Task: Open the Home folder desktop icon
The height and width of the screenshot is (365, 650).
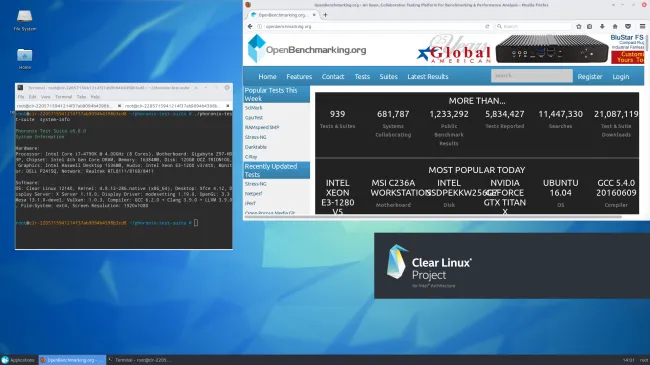Action: click(24, 58)
